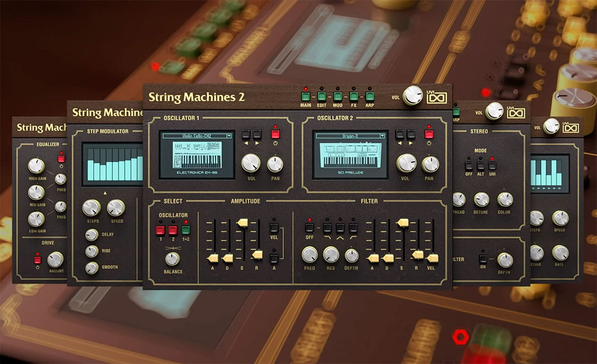Viewport: 597px width, 364px height.
Task: Select oscillator 1 for editing
Action: coord(161,230)
